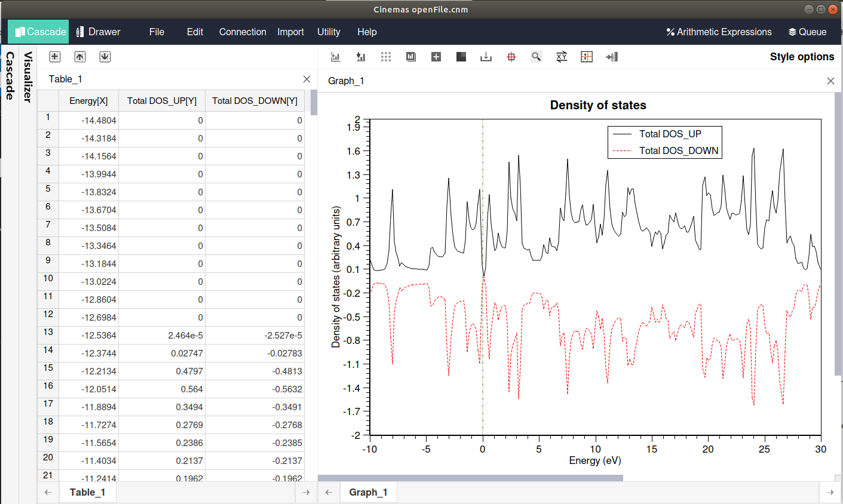843x504 pixels.
Task: Click the add new table icon
Action: 55,57
